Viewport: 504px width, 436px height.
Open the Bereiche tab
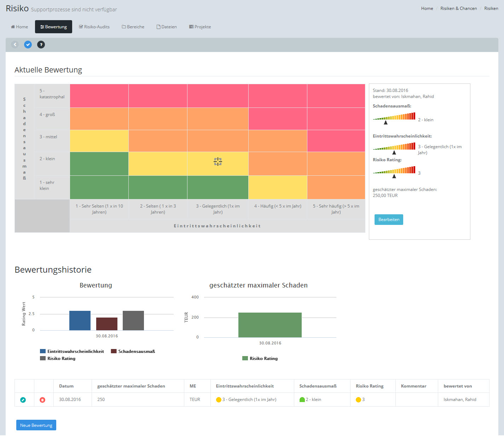[x=133, y=27]
